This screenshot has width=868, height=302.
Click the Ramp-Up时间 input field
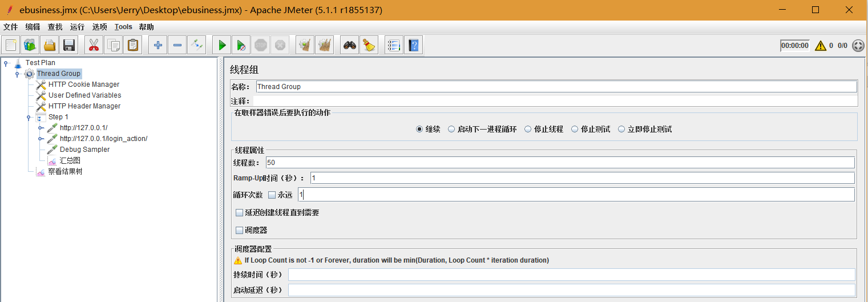[x=582, y=178]
